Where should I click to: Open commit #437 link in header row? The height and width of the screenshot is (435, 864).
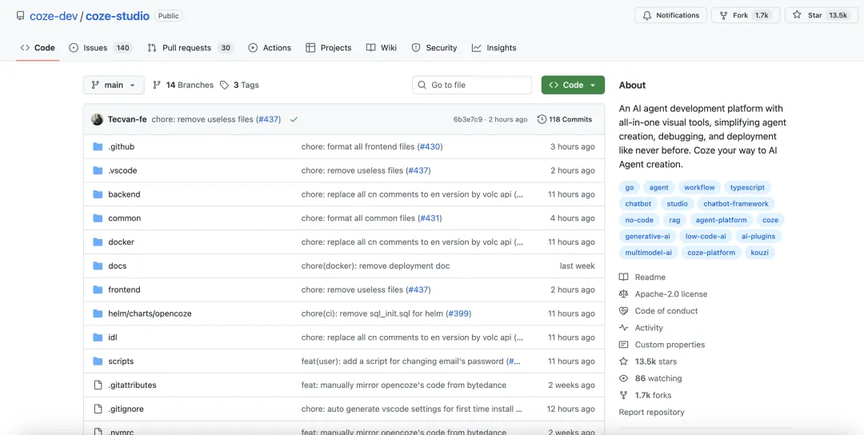(268, 119)
